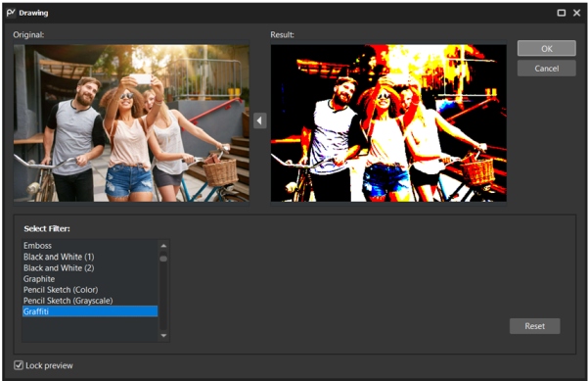This screenshot has height=381, width=588.
Task: Select the Emboss filter
Action: click(90, 246)
